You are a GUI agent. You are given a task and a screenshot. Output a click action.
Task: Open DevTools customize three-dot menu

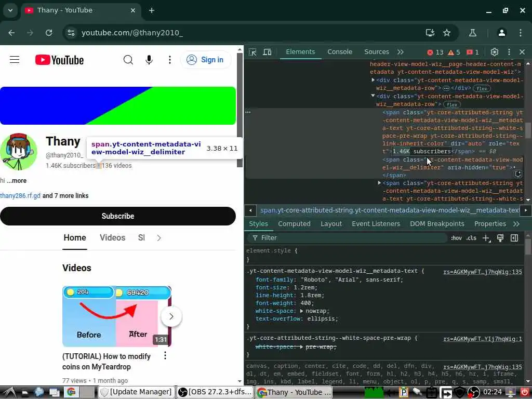click(x=509, y=52)
